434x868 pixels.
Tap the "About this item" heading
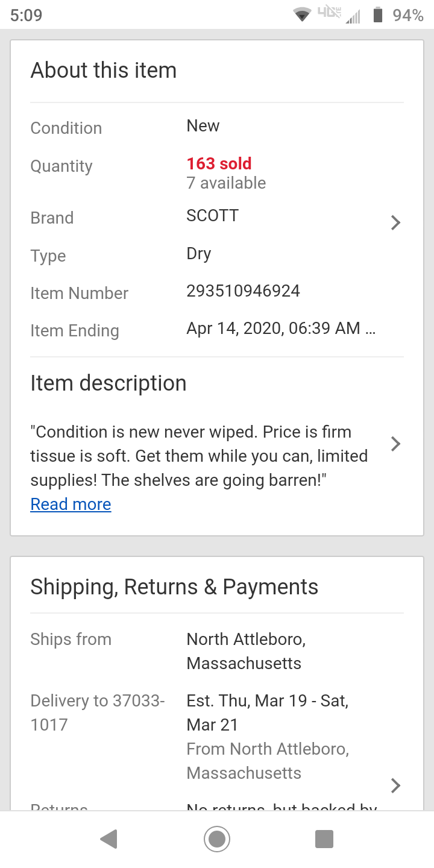[x=104, y=71]
